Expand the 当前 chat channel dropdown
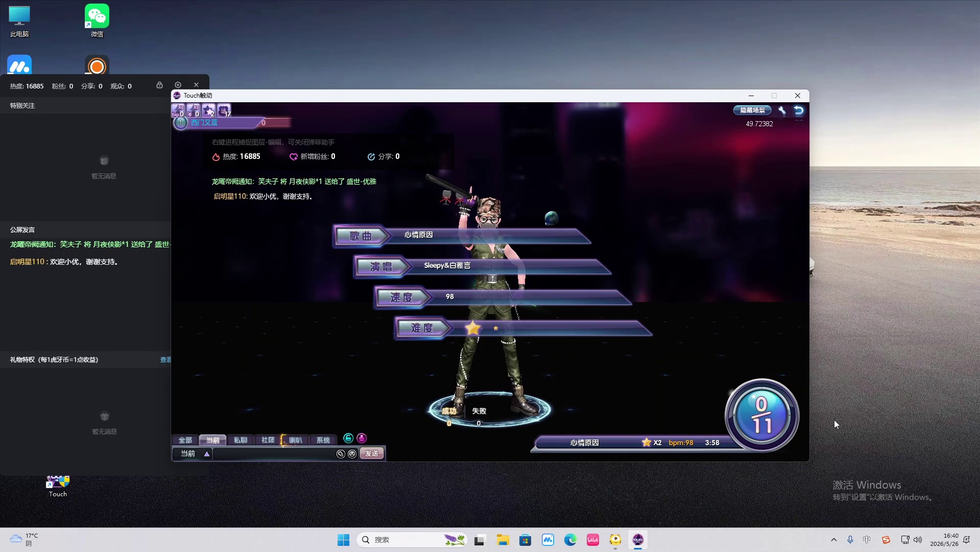The width and height of the screenshot is (980, 552). [x=207, y=454]
